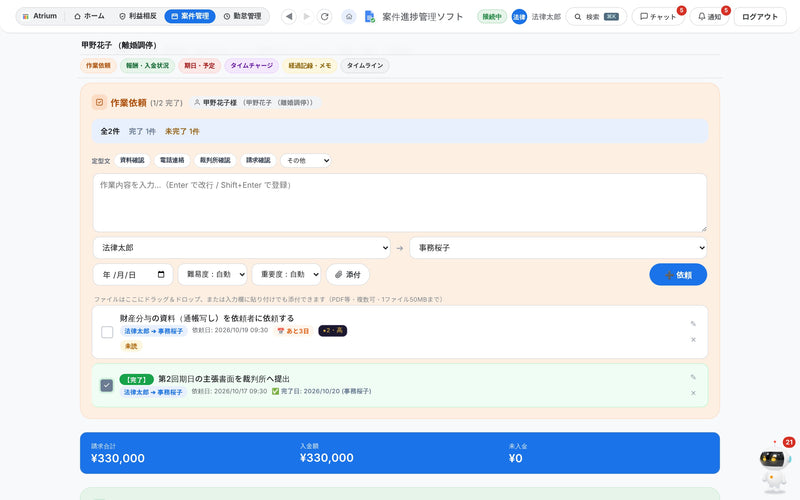800x500 pixels.
Task: Open the ホーム menu tab
Action: pyautogui.click(x=89, y=16)
